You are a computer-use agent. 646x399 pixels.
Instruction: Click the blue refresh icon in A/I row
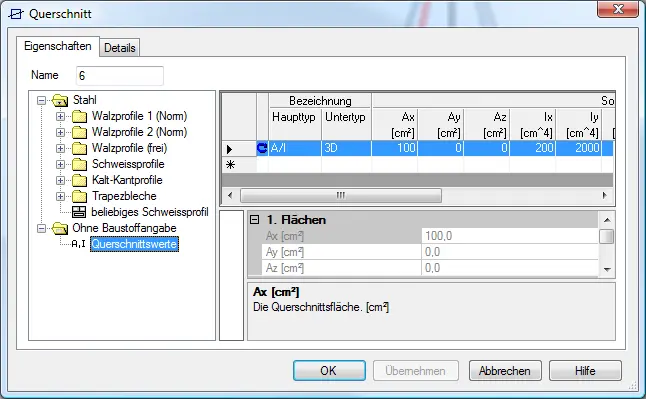pyautogui.click(x=262, y=148)
